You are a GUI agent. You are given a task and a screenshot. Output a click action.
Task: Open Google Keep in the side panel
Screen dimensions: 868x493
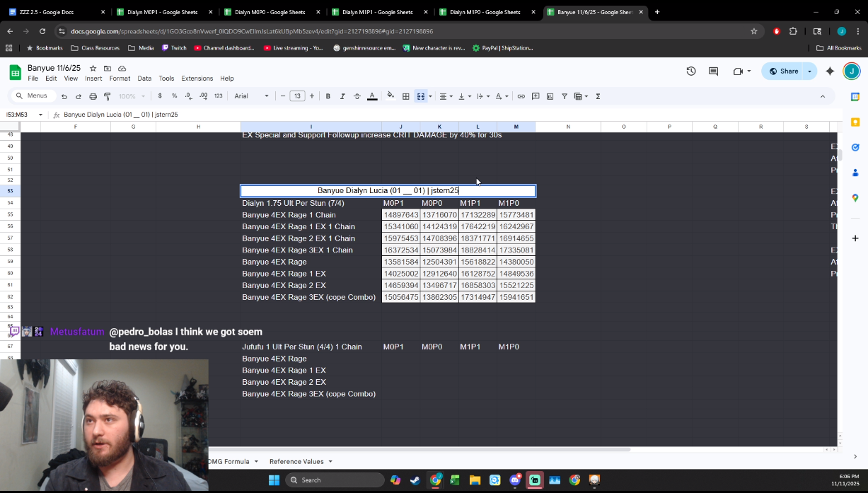click(855, 122)
